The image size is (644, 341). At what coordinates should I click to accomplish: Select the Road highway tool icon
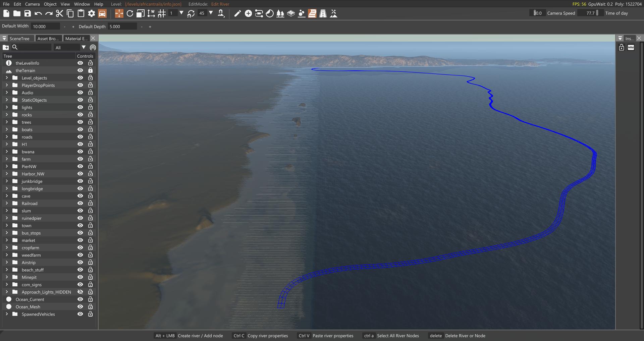(x=323, y=13)
